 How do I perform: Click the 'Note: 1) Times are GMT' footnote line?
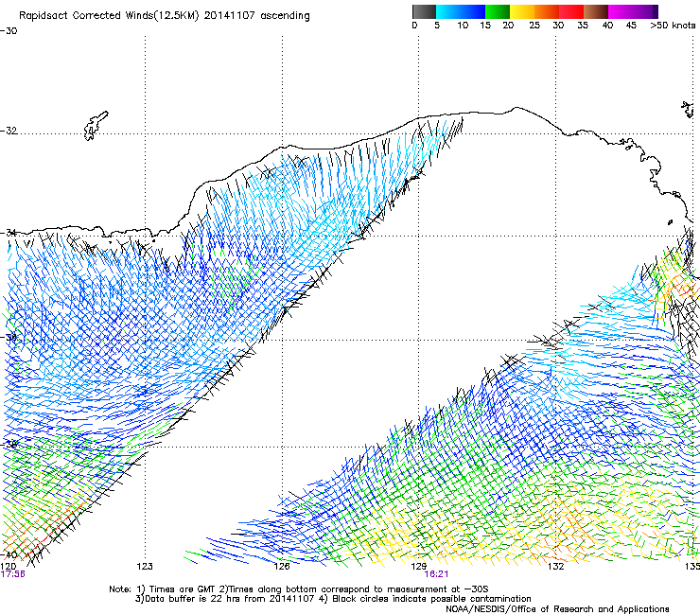pos(299,589)
